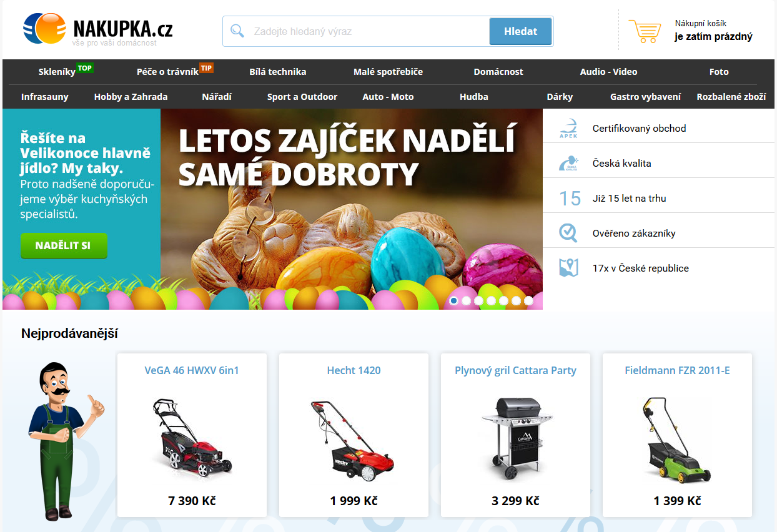Select the fourth carousel slide dot
The width and height of the screenshot is (777, 532).
(491, 301)
